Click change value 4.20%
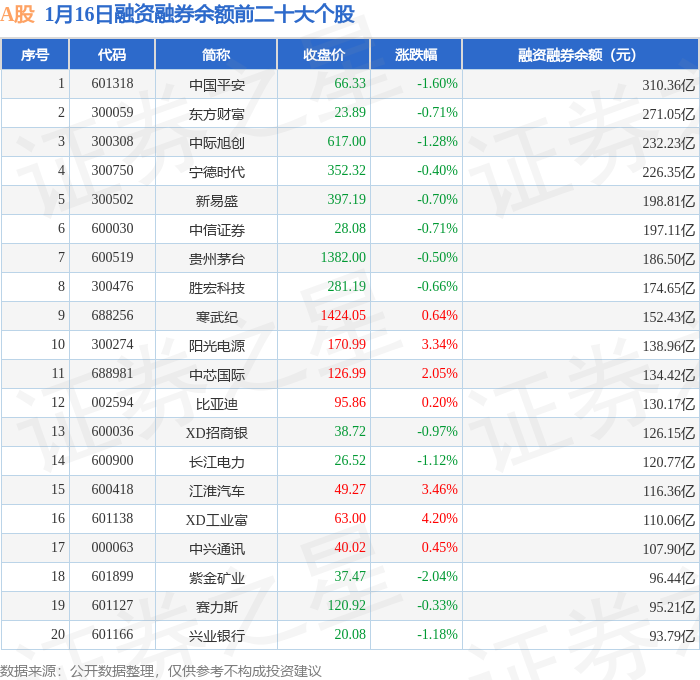This screenshot has width=700, height=680. (x=439, y=519)
